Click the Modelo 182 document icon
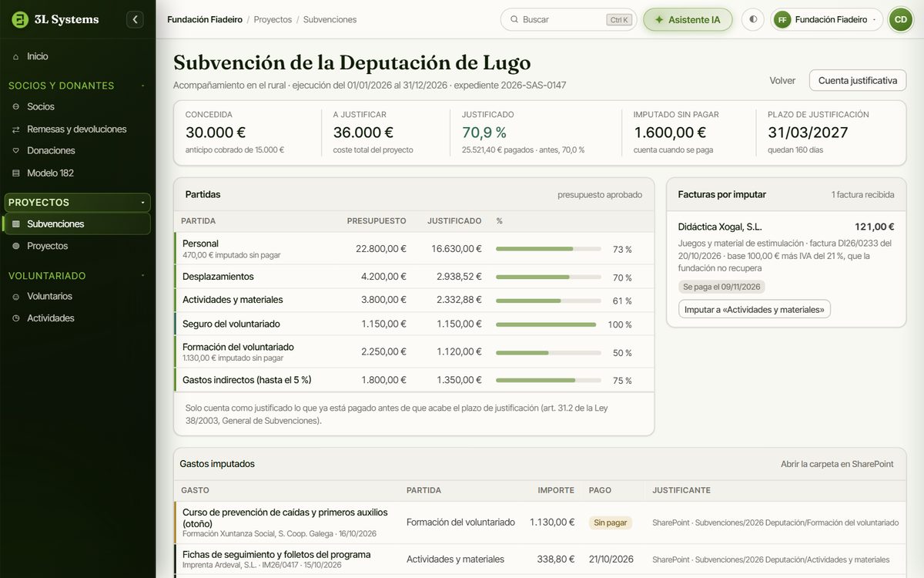This screenshot has width=924, height=578. click(x=16, y=173)
